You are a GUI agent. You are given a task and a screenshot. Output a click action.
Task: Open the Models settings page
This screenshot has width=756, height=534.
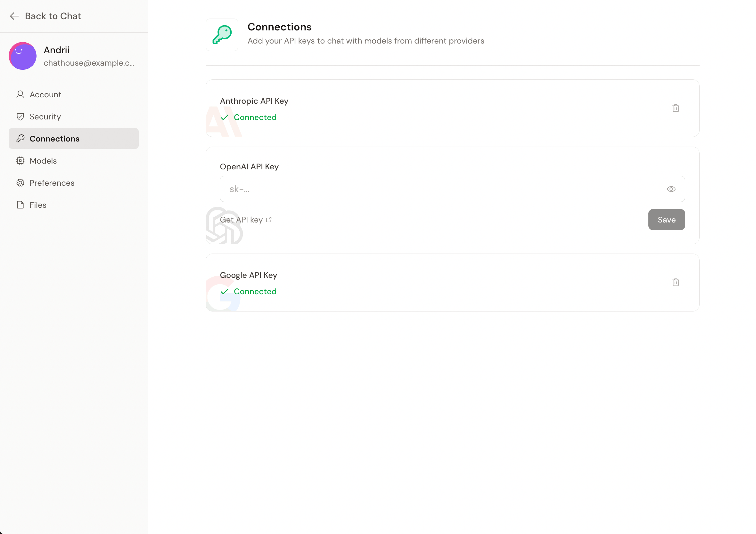[43, 161]
